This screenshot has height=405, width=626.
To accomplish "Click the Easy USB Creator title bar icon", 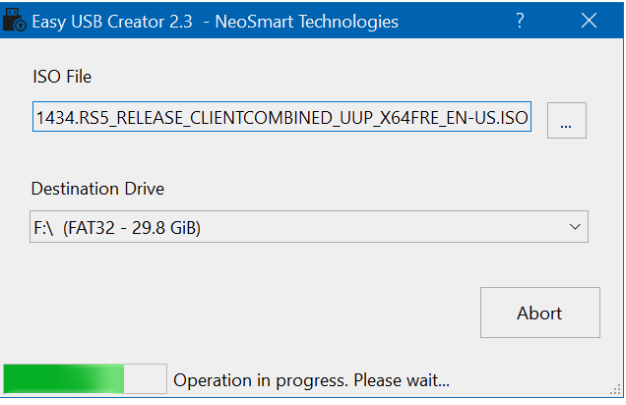I will pos(14,21).
